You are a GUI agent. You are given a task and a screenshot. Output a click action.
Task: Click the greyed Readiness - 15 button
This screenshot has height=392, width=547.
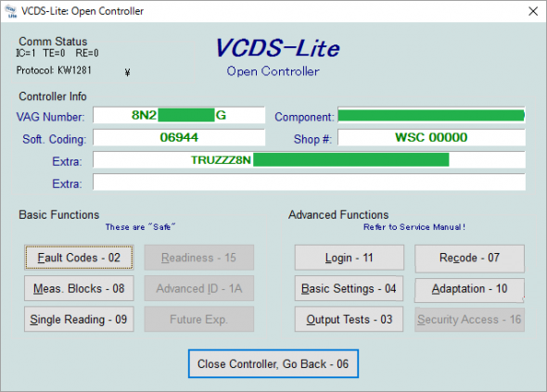pos(199,258)
